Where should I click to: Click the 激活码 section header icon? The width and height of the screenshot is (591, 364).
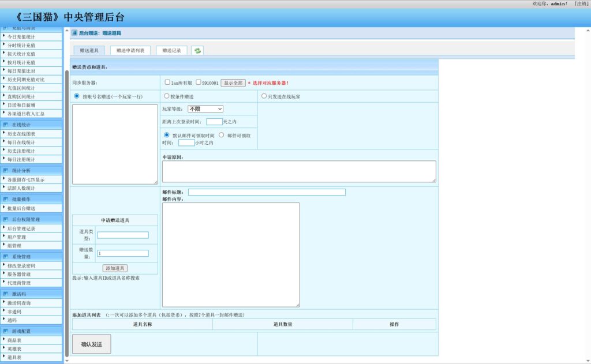tap(6, 294)
